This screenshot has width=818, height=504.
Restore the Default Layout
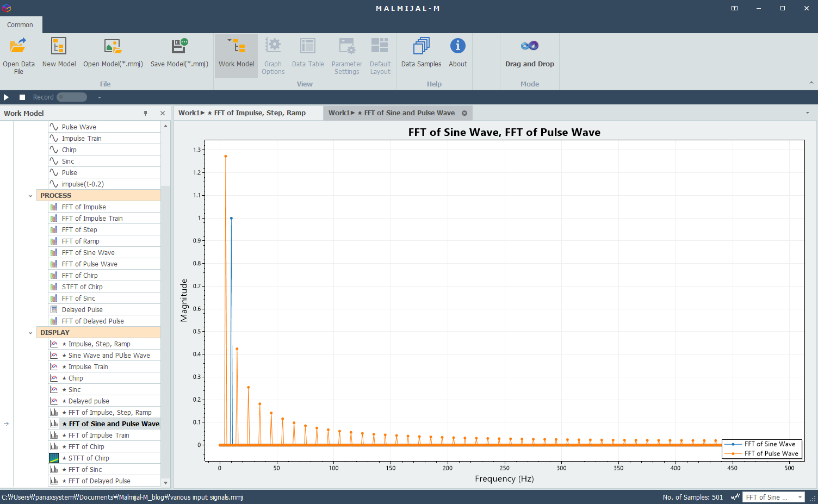[380, 56]
